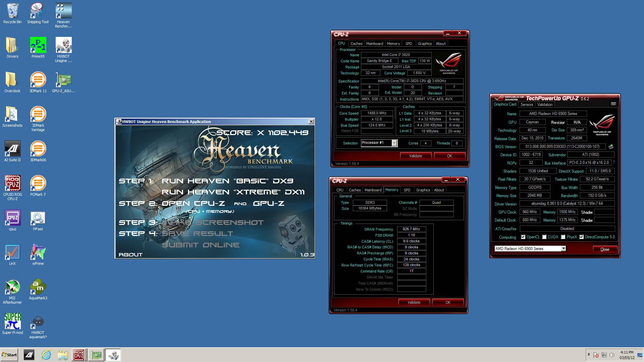Open the Overclock folder
Image resolution: width=644 pixels, height=362 pixels.
12,82
